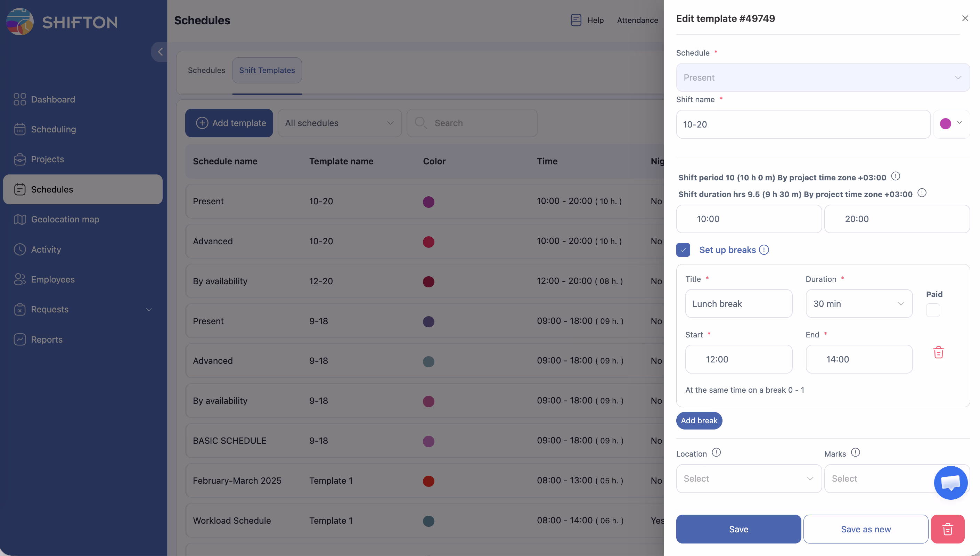980x556 pixels.
Task: Click the Add break button
Action: 699,420
